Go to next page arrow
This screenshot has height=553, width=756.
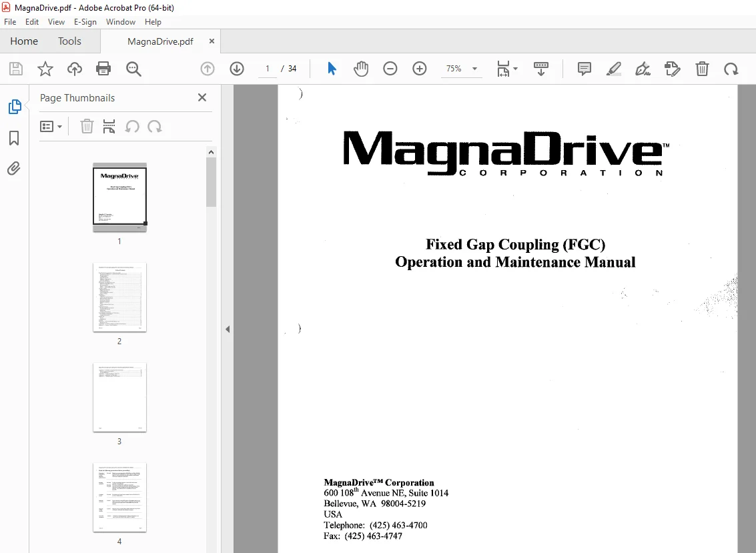click(x=237, y=69)
